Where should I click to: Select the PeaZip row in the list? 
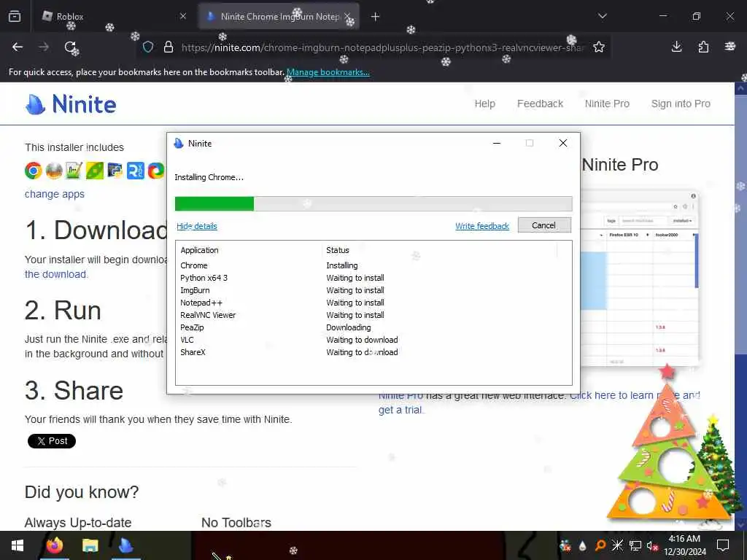373,327
